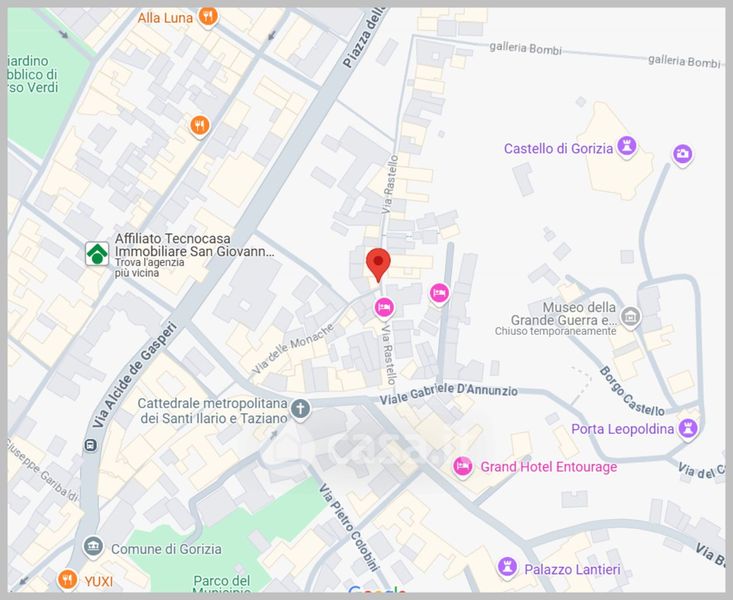Click the Comune di Gorizia town hall icon

pyautogui.click(x=93, y=547)
